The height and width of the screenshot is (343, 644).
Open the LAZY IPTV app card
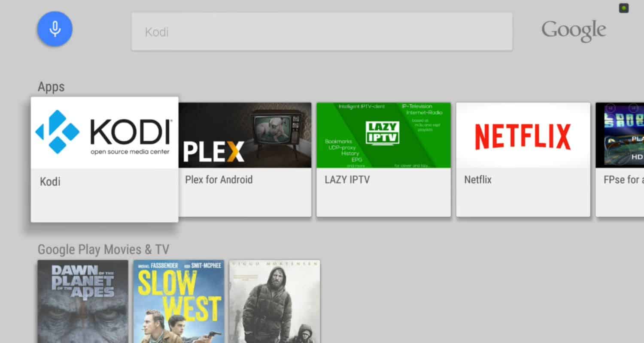(x=383, y=159)
